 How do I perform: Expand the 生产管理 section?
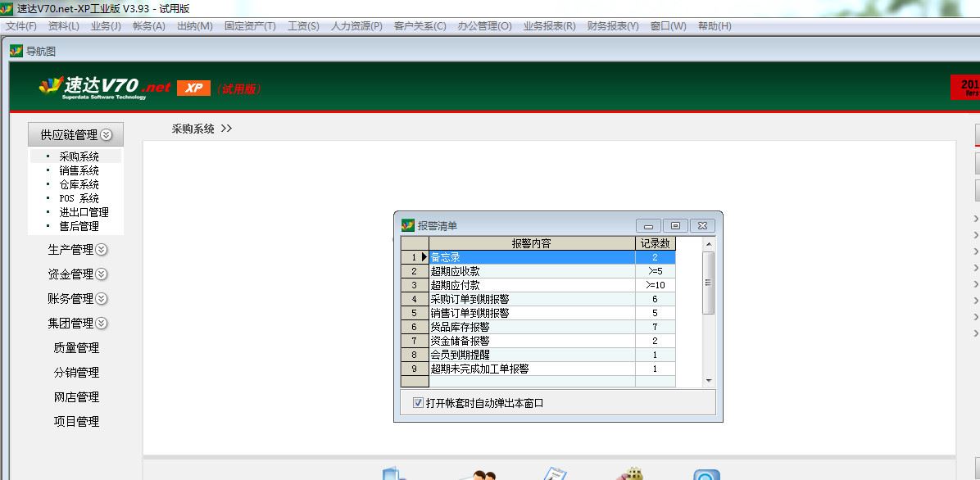pos(78,249)
